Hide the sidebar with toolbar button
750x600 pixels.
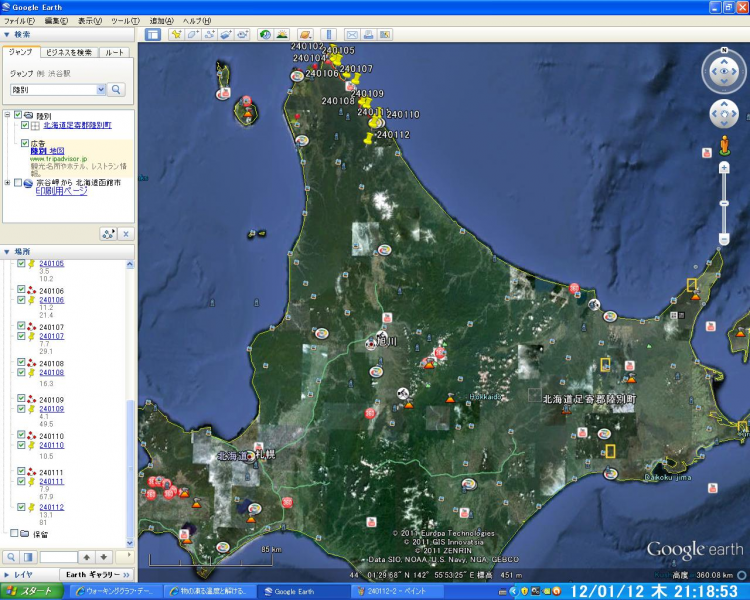click(153, 34)
